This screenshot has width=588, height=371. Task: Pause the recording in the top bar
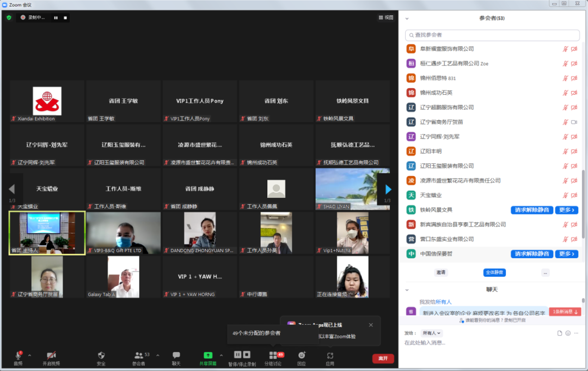56,17
